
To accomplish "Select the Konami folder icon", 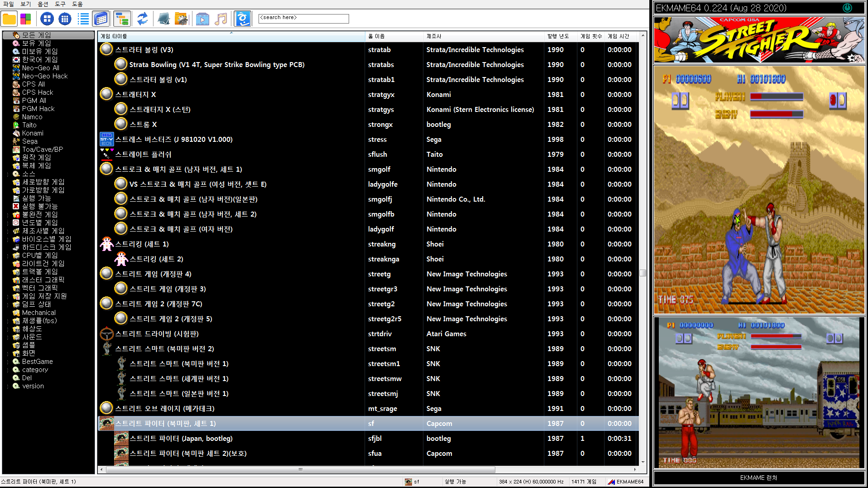I will (x=16, y=133).
